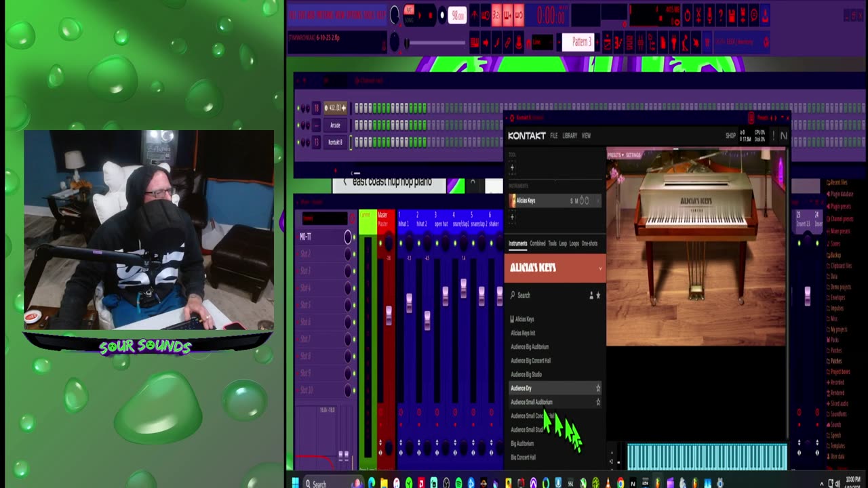Open the Pattern 3 selector
Image resolution: width=868 pixels, height=488 pixels.
pyautogui.click(x=578, y=42)
